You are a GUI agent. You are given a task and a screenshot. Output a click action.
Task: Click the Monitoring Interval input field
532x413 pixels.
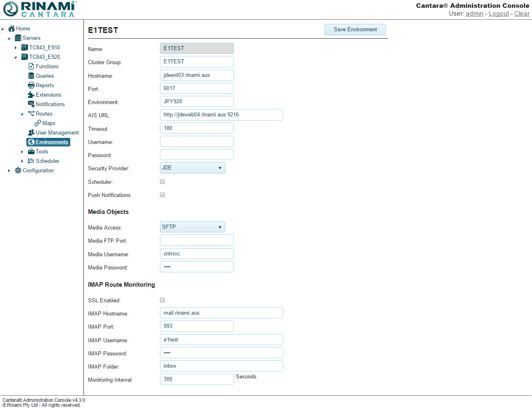[x=197, y=379]
